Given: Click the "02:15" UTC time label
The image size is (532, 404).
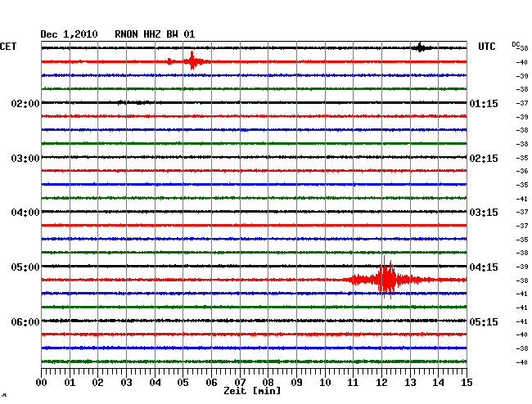Looking at the screenshot, I should pos(484,159).
